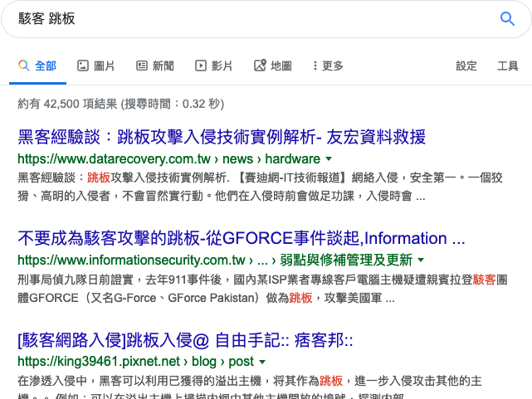
Task: Expand dropdown arrow after pixnet blog post
Action: (262, 362)
